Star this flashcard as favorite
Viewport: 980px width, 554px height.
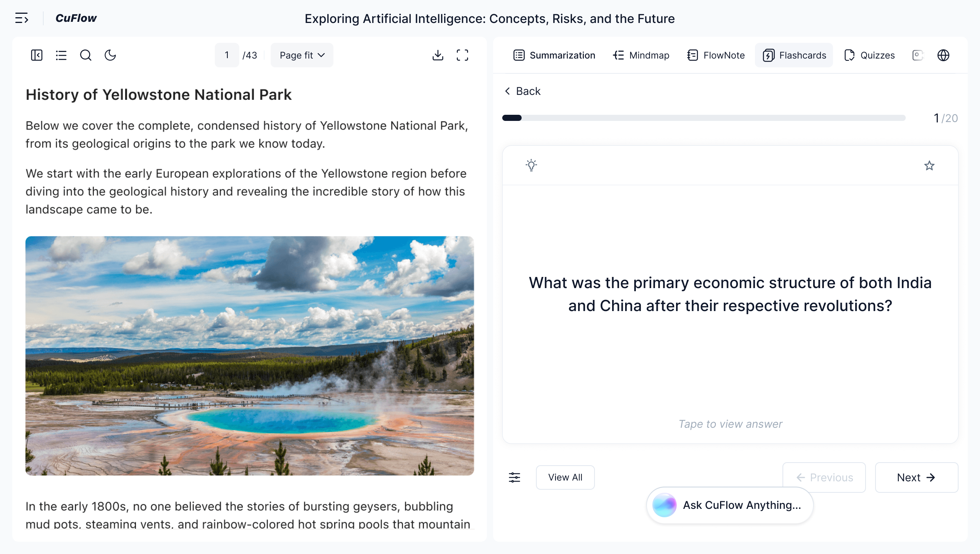[x=929, y=165]
